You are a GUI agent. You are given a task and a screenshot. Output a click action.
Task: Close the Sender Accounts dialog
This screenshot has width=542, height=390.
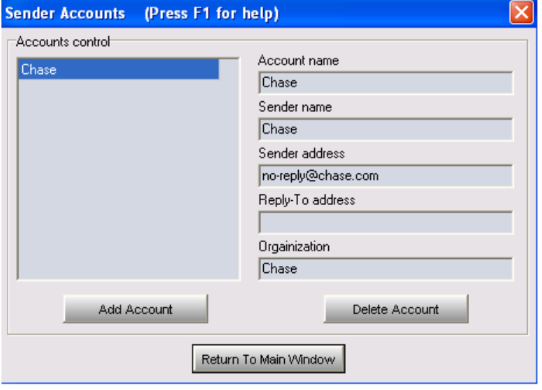(521, 13)
